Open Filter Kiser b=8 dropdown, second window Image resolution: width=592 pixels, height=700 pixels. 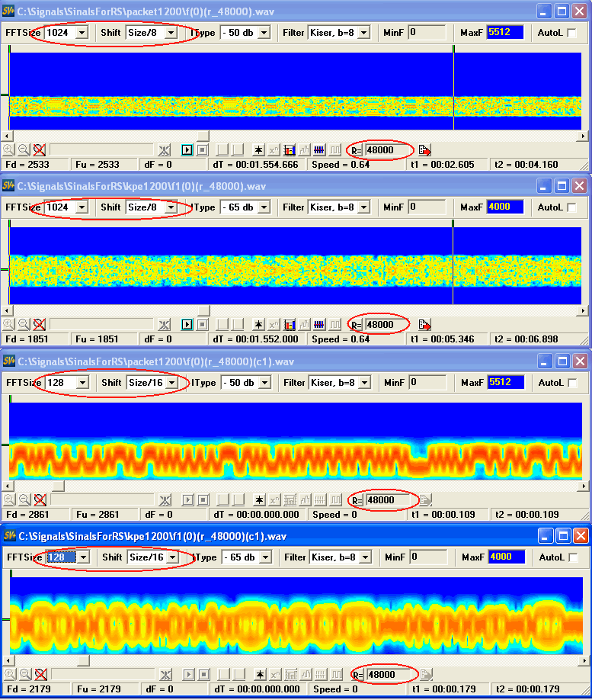pos(363,207)
